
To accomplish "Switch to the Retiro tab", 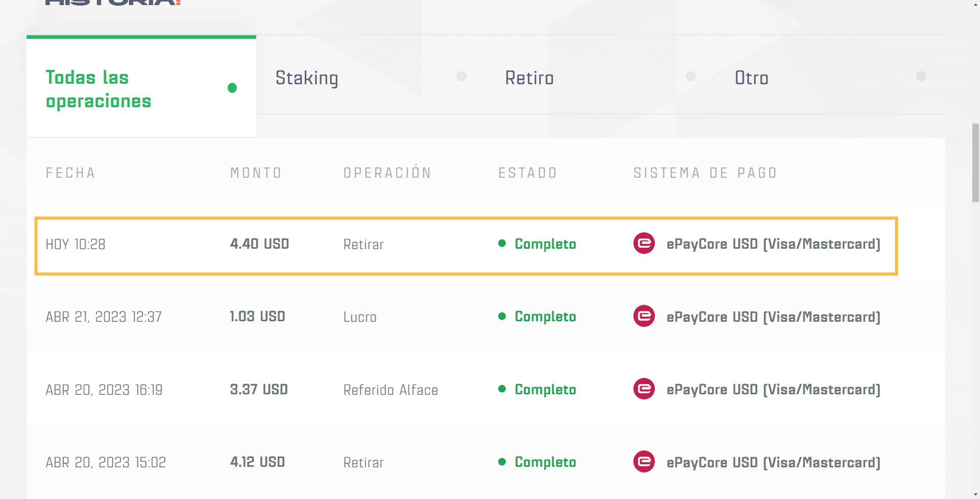I will tap(529, 78).
